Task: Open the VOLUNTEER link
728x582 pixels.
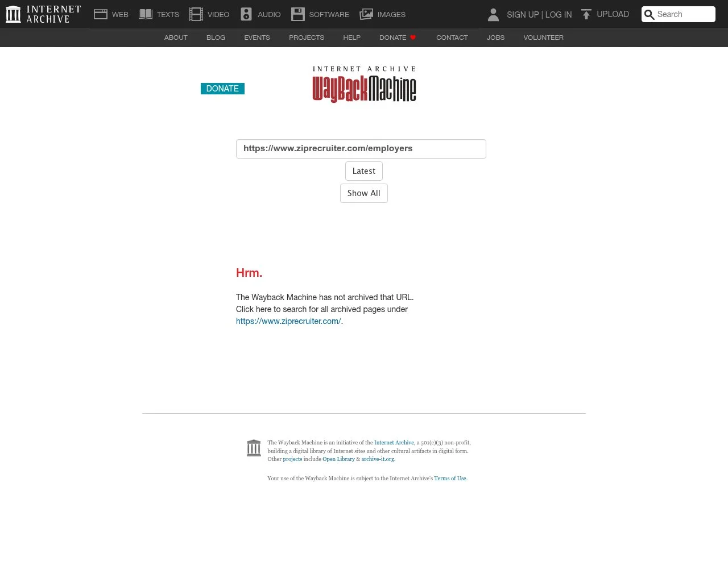Action: (544, 38)
